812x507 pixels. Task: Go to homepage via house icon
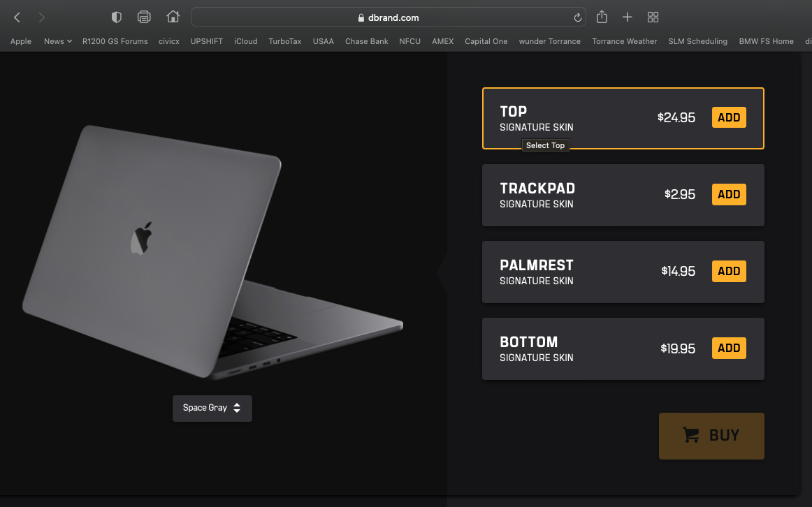pos(173,17)
